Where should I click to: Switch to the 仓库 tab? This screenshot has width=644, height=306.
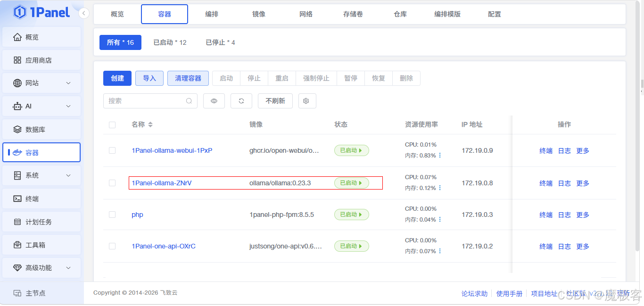coord(400,14)
